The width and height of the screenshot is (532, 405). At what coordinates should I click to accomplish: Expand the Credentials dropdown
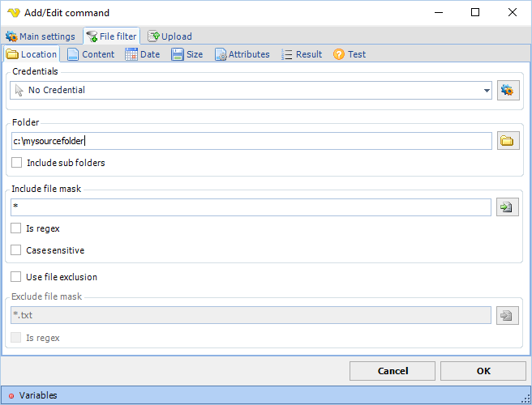(487, 90)
